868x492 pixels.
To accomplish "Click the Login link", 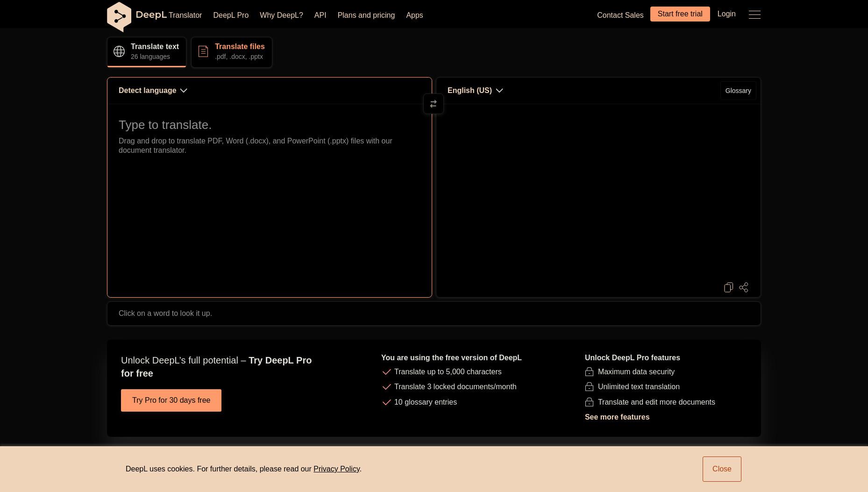I will coord(726,14).
